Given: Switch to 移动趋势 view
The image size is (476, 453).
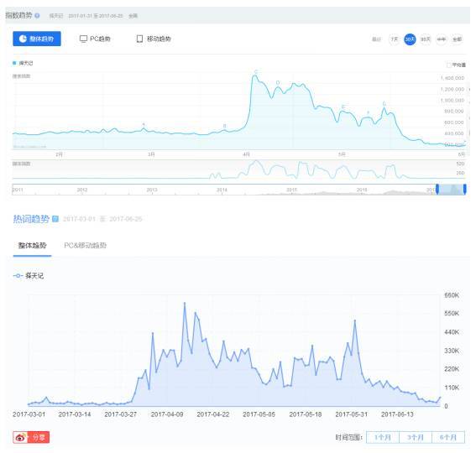Looking at the screenshot, I should pos(154,39).
